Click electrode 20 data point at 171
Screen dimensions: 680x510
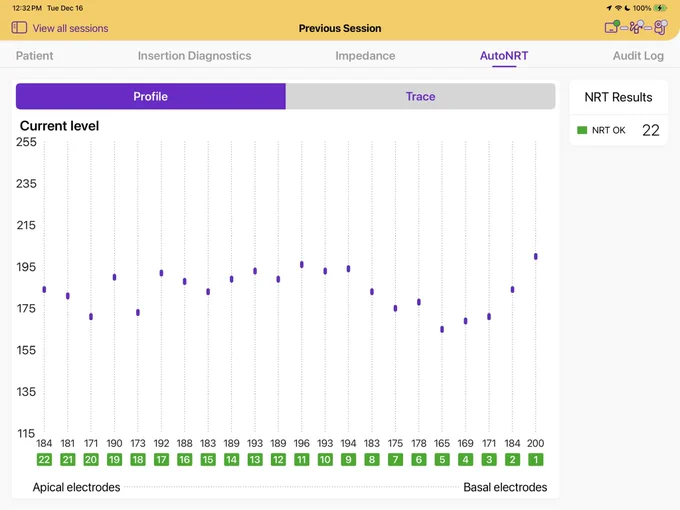pyautogui.click(x=91, y=317)
